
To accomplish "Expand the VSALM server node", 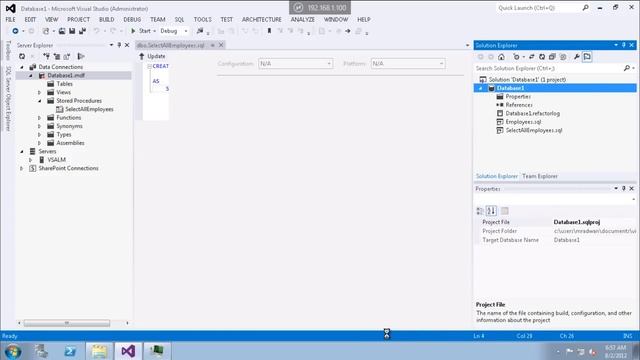I will tap(31, 160).
